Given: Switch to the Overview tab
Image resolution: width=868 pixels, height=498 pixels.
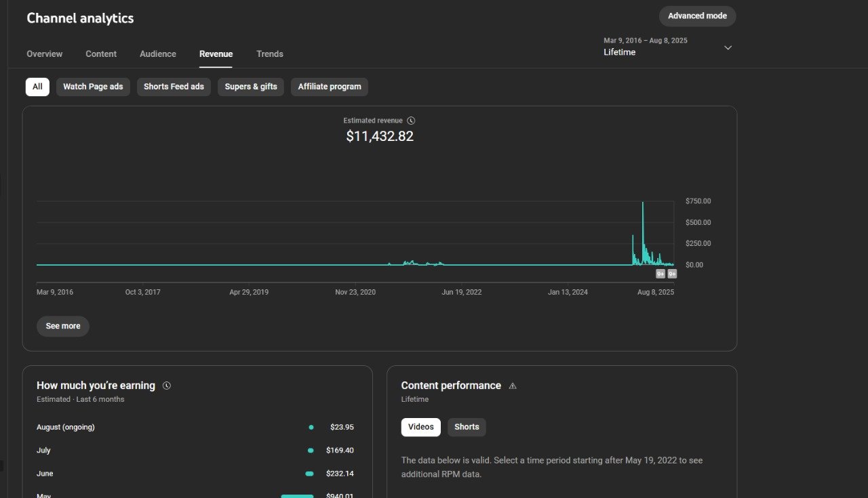Looking at the screenshot, I should (x=44, y=54).
